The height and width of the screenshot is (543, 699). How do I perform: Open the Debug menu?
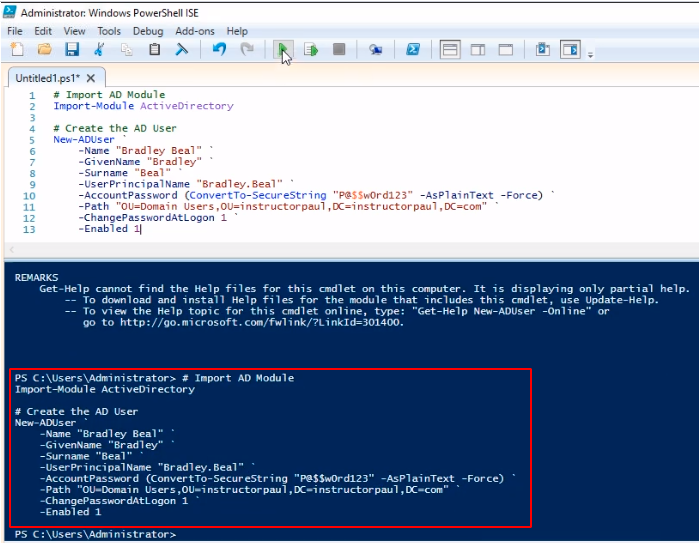coord(148,31)
